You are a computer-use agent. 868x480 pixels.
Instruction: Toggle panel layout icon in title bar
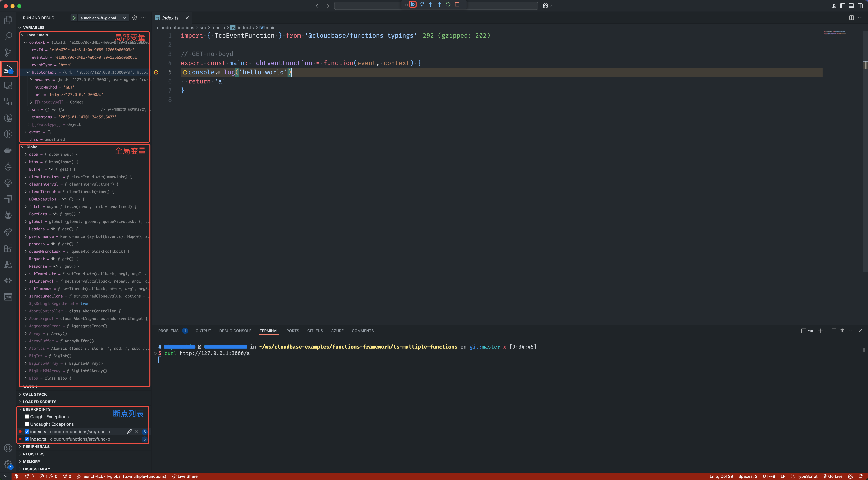[x=851, y=6]
